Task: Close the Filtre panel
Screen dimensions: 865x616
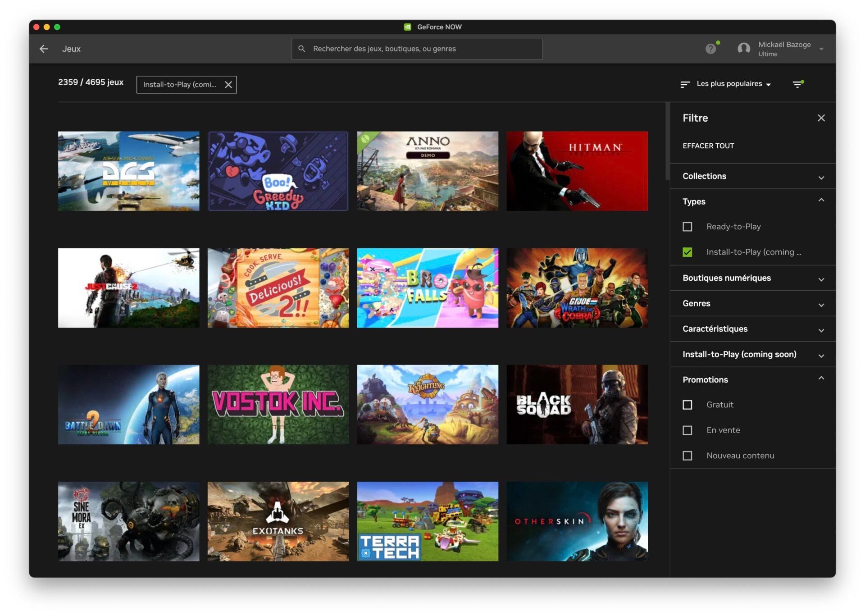Action: pos(821,118)
